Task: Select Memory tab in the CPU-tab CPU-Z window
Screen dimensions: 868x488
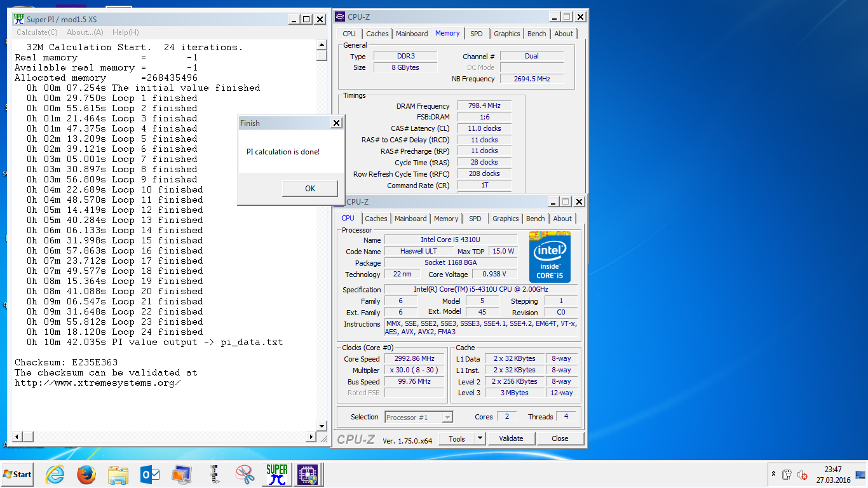Action: point(446,219)
